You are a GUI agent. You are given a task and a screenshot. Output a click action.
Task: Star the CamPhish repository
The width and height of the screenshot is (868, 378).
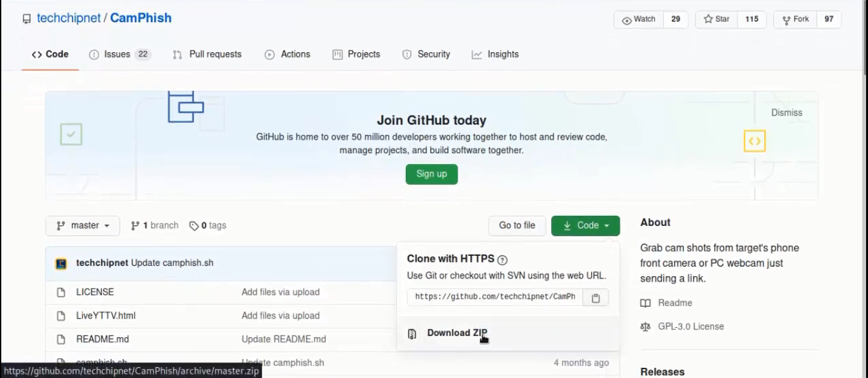pos(717,20)
